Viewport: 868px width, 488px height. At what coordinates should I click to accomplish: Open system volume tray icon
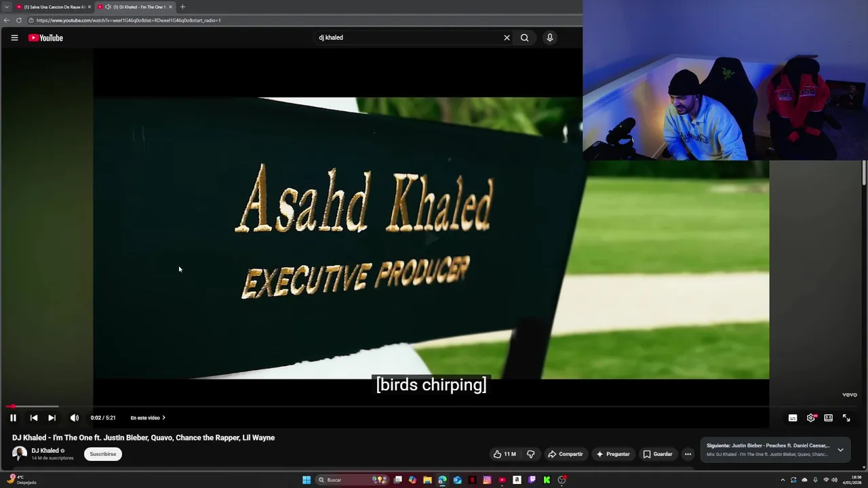click(x=834, y=480)
